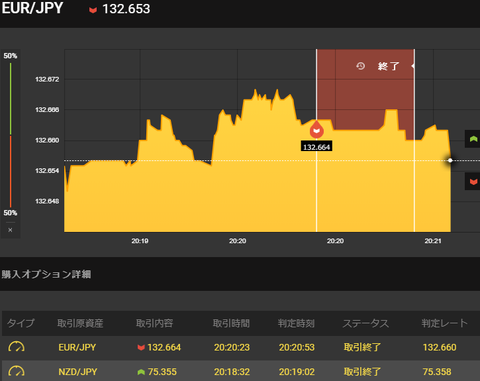This screenshot has width=480, height=381.
Task: Click the EUR/JPY title
Action: [x=32, y=8]
